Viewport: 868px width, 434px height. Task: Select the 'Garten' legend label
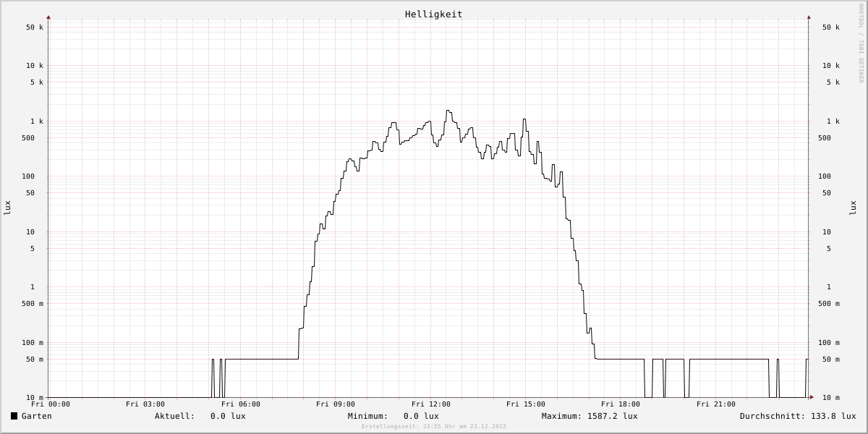(x=36, y=416)
